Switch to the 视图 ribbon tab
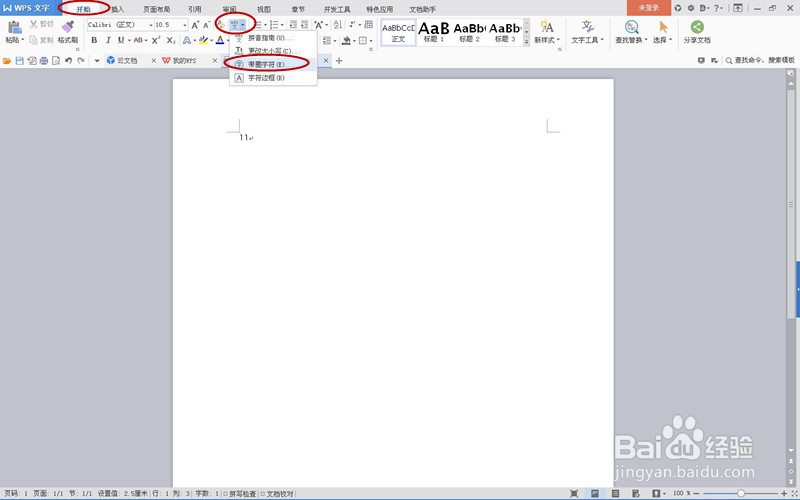 click(264, 9)
